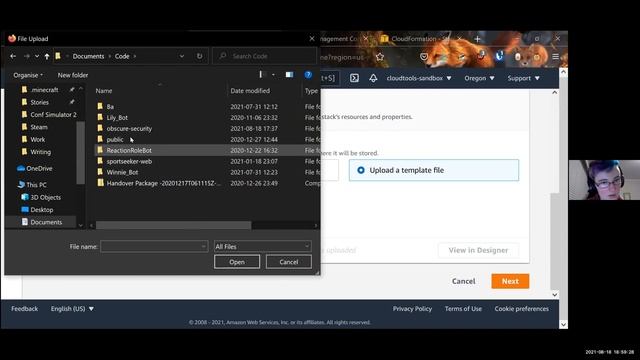Open the All Files type dropdown
Screen dimensions: 640x360
[262, 247]
